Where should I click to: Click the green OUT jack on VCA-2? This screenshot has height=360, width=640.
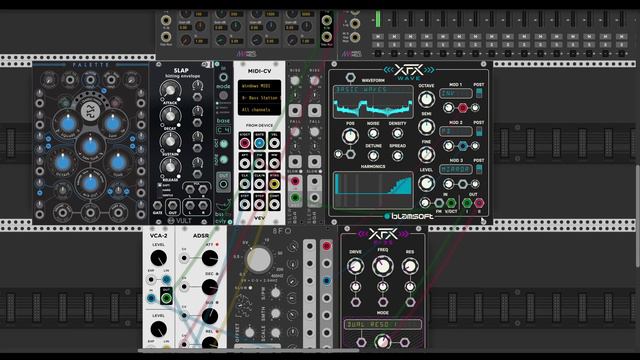166,298
